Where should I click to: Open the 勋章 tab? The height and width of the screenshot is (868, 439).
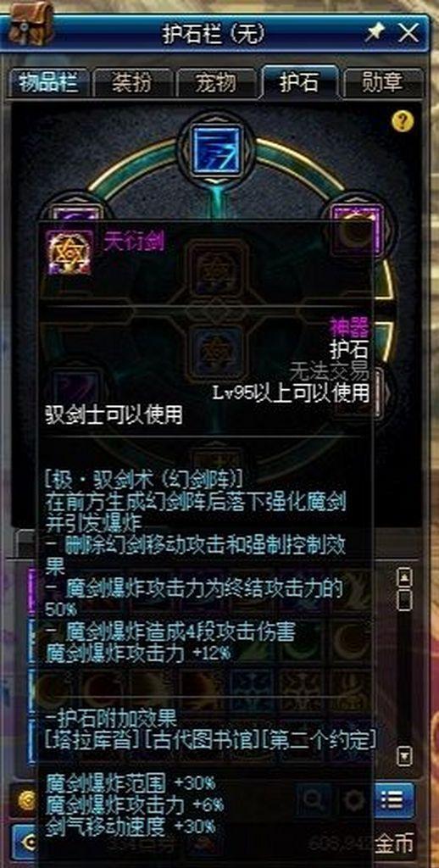383,83
